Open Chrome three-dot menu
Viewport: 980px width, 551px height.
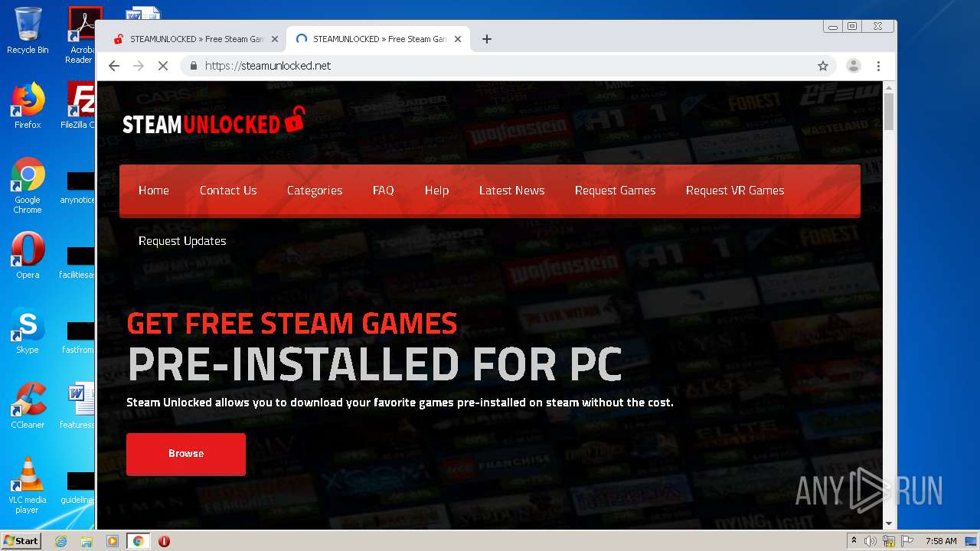click(878, 66)
